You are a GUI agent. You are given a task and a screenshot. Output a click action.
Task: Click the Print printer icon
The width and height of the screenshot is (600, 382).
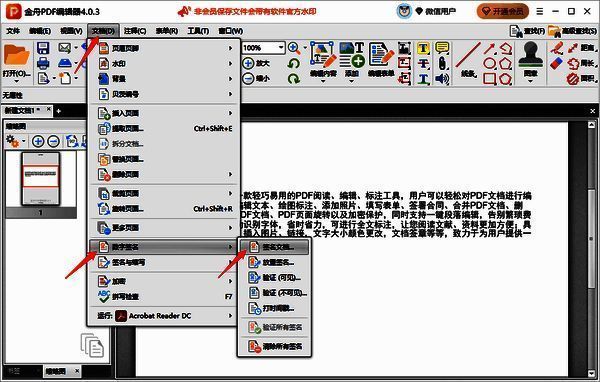[x=43, y=63]
